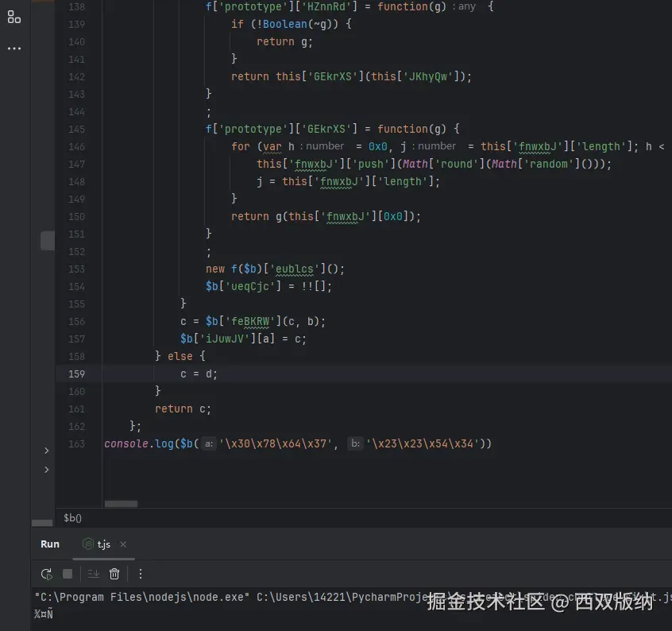Click 'eublcs' method call on line 153
The image size is (672, 631).
pos(295,269)
